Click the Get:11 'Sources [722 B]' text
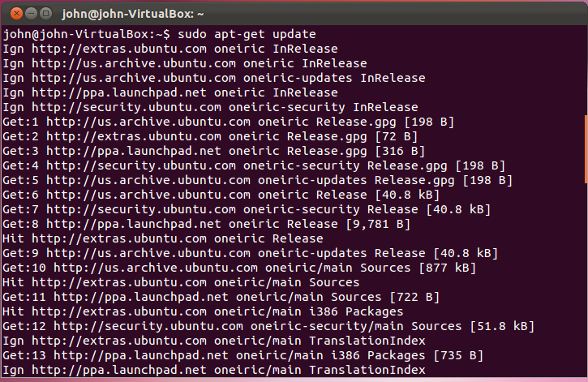 click(385, 298)
